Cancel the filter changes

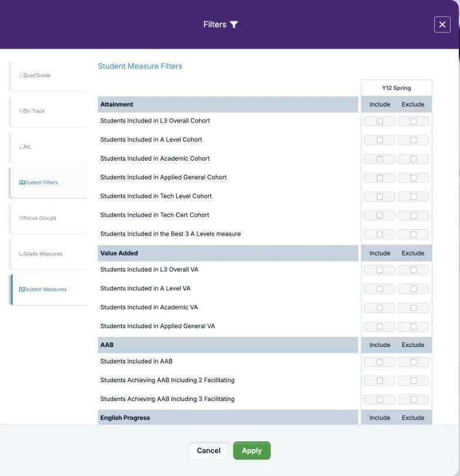pyautogui.click(x=209, y=450)
